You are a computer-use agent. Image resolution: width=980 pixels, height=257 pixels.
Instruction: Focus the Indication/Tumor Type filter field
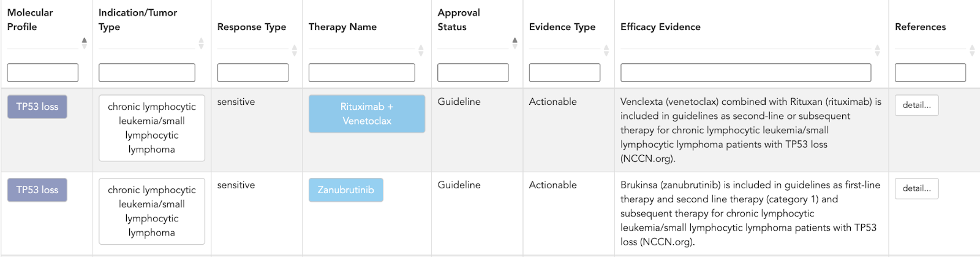pyautogui.click(x=147, y=72)
